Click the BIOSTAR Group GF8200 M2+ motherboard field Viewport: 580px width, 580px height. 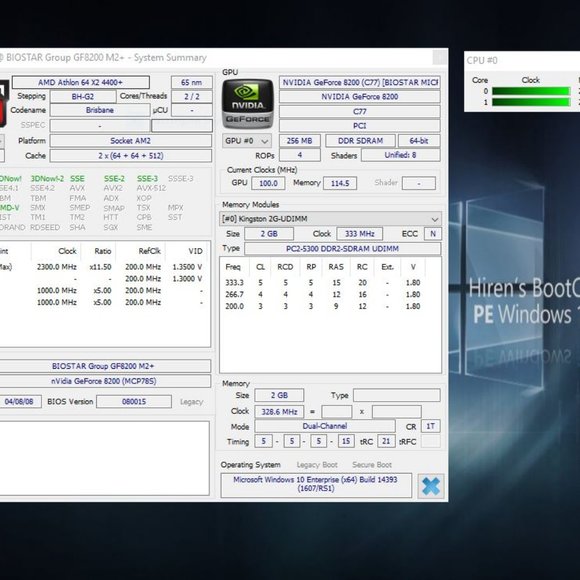coord(105,366)
